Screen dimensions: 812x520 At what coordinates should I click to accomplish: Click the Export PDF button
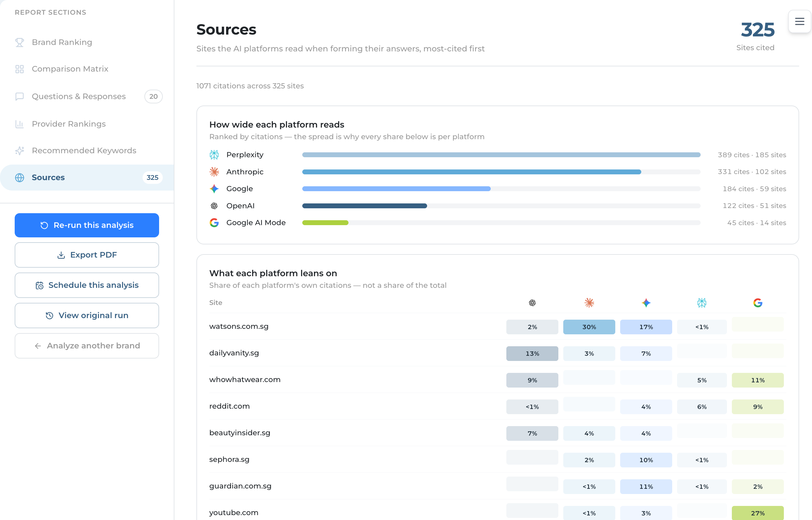[x=87, y=255]
